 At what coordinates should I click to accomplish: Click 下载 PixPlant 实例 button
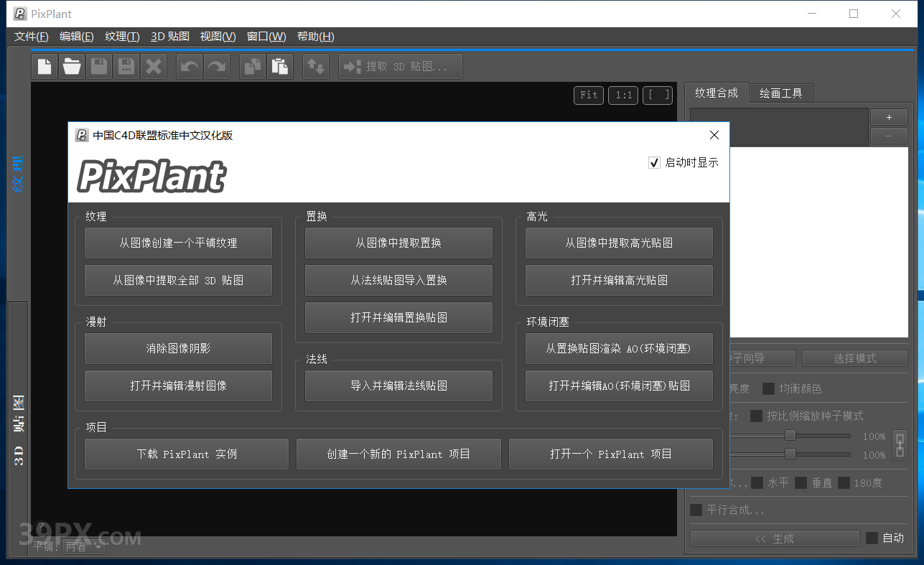pos(187,454)
